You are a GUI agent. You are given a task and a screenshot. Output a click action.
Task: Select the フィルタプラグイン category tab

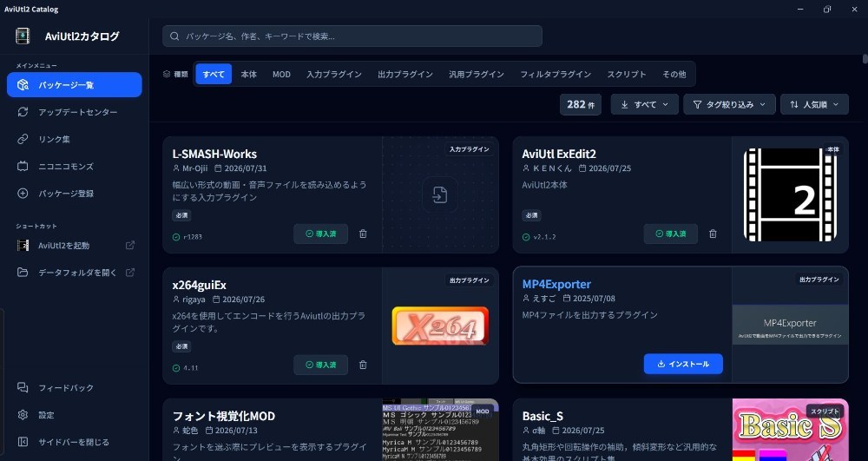pyautogui.click(x=556, y=74)
